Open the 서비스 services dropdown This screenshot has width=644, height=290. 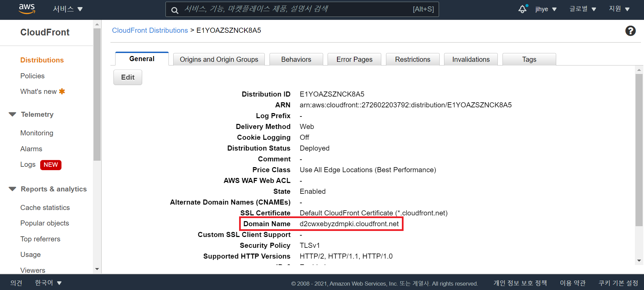[68, 9]
